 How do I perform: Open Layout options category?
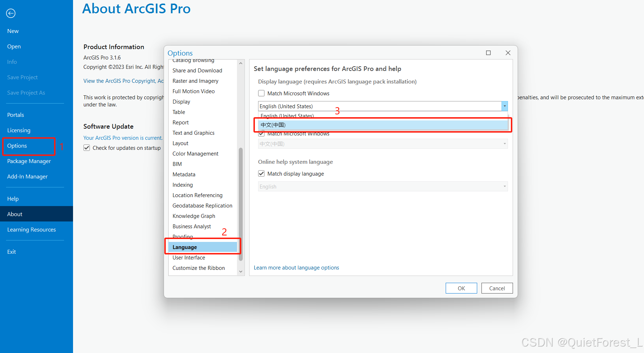(x=180, y=143)
